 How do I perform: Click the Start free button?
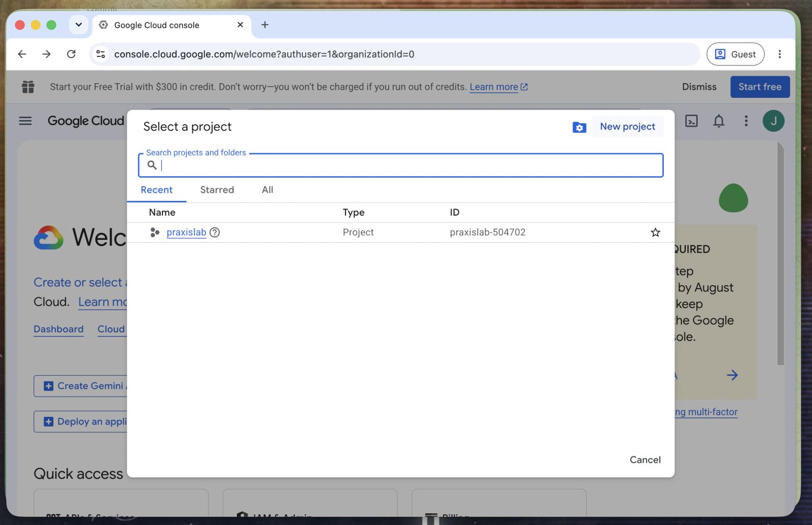(760, 87)
